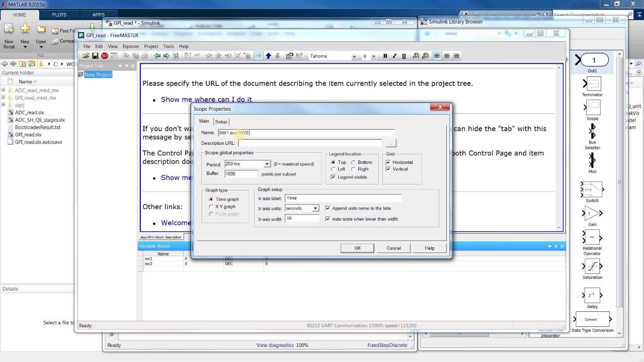Screen dimensions: 644x362
Task: Open the X-axis units dropdown
Action: 315,209
